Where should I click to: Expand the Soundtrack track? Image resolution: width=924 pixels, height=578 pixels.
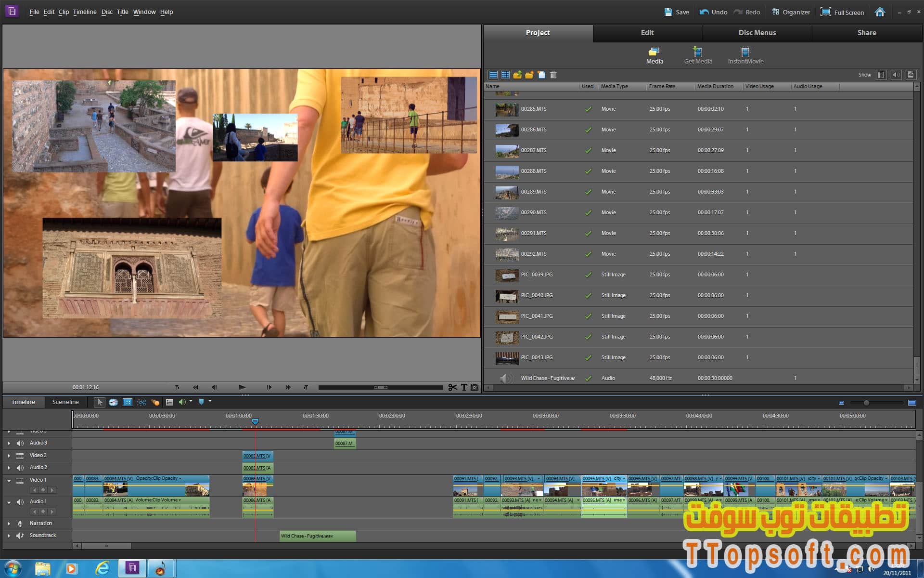9,536
